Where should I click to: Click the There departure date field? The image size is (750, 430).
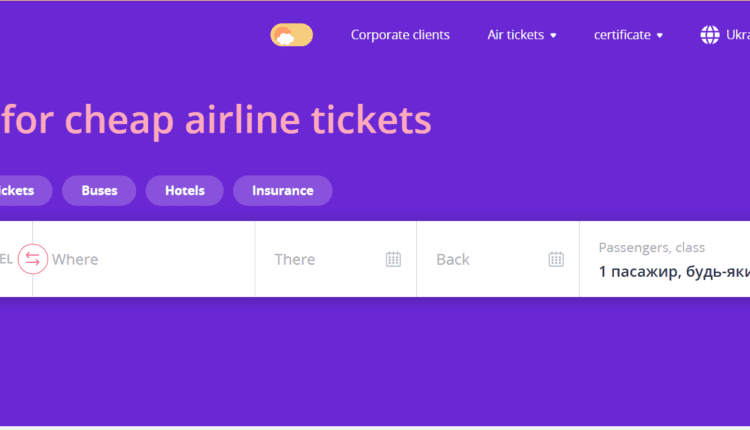pyautogui.click(x=320, y=259)
